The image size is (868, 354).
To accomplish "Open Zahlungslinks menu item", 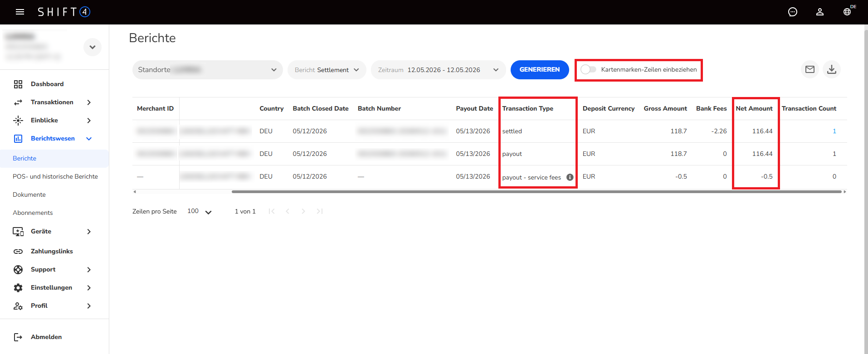I will pyautogui.click(x=52, y=252).
